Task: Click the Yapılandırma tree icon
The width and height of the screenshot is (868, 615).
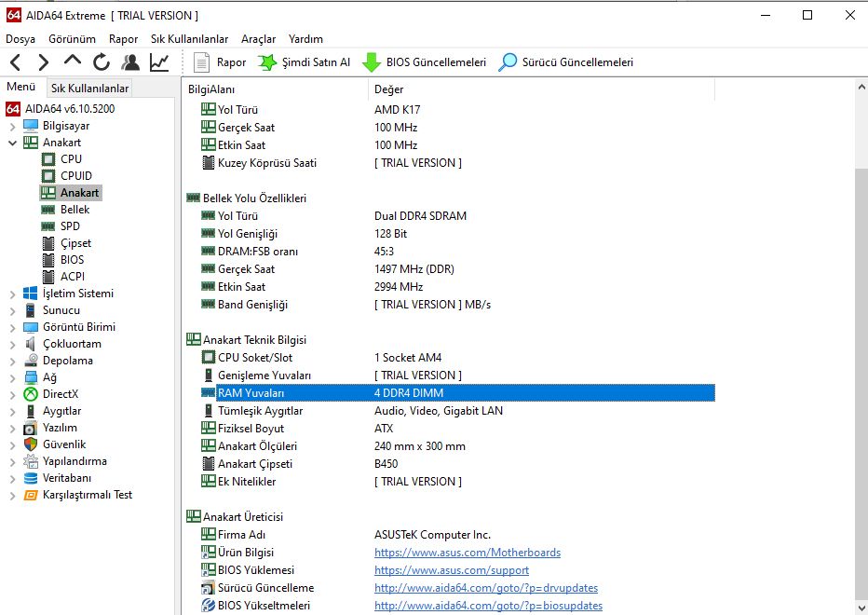Action: click(31, 461)
